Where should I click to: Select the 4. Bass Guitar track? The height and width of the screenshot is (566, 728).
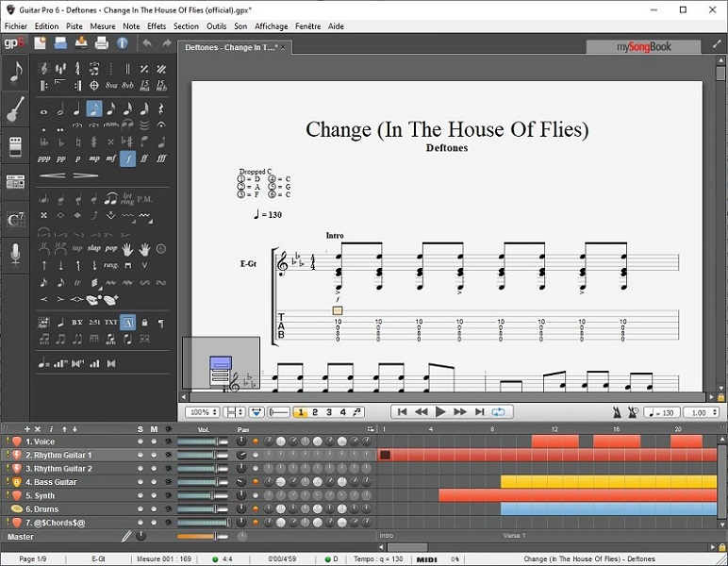tap(51, 482)
